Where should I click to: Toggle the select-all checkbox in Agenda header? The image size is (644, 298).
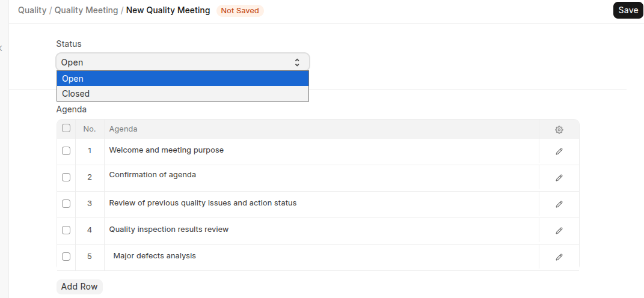click(66, 128)
